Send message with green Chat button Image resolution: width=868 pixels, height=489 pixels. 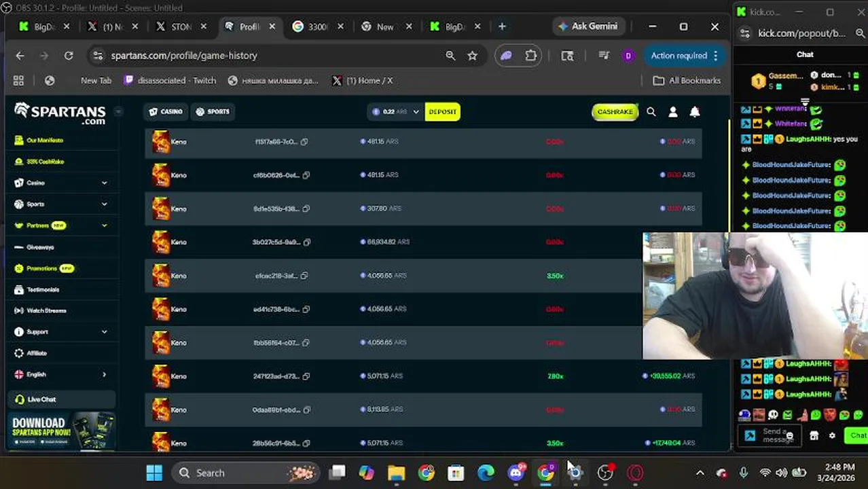pyautogui.click(x=856, y=436)
